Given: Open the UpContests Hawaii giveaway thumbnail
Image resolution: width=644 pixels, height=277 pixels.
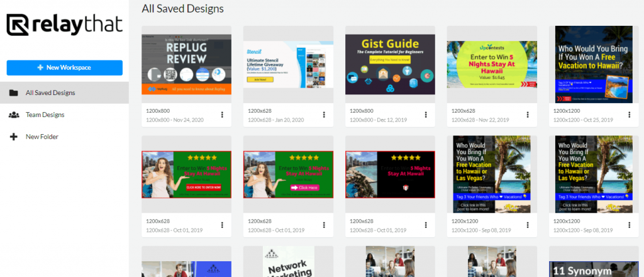Looking at the screenshot, I should [x=492, y=64].
